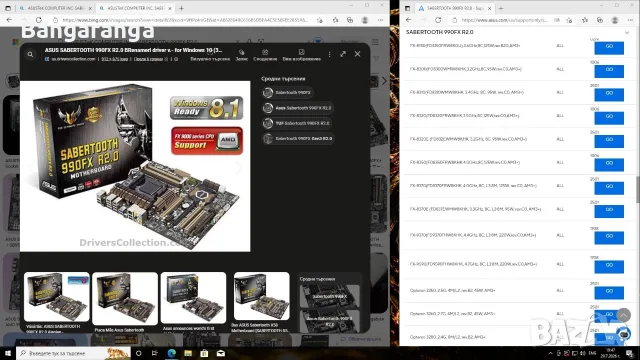Go back in the right ASUS Edge window
The width and height of the screenshot is (640, 360).
click(409, 20)
